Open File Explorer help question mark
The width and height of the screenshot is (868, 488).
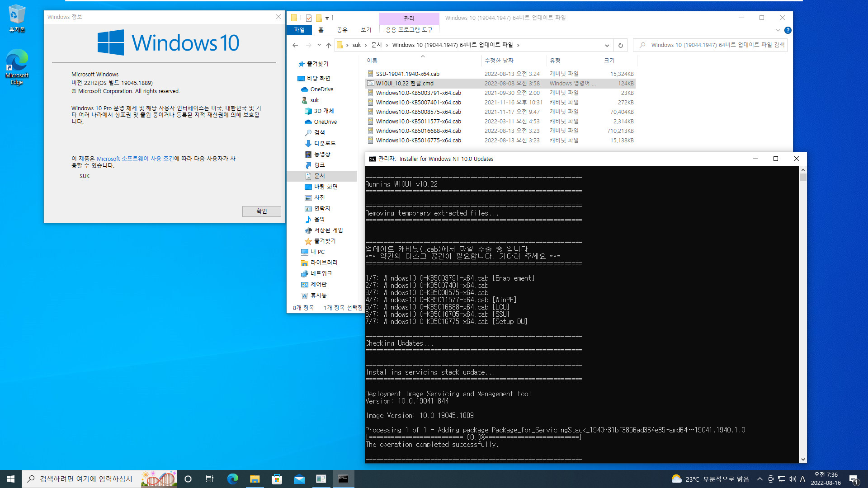point(788,30)
